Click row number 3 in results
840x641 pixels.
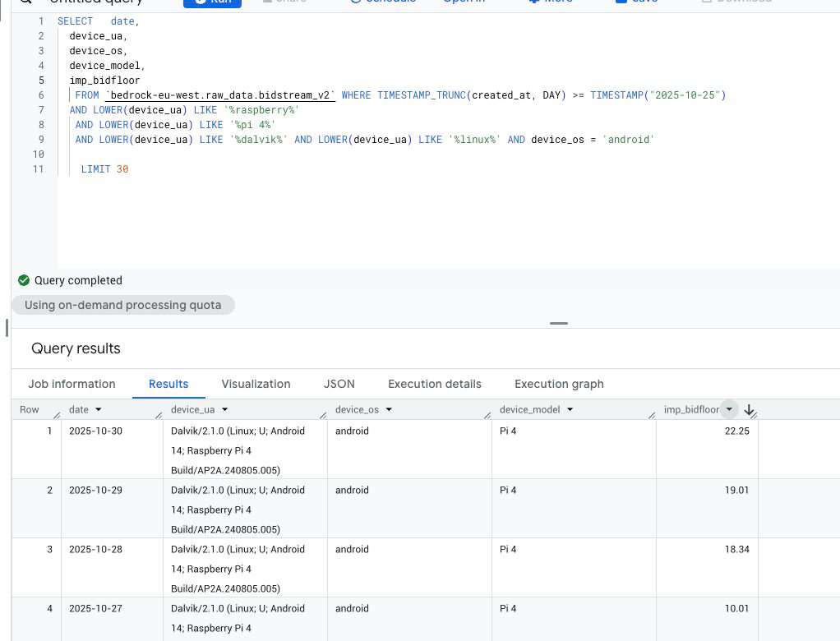[49, 550]
